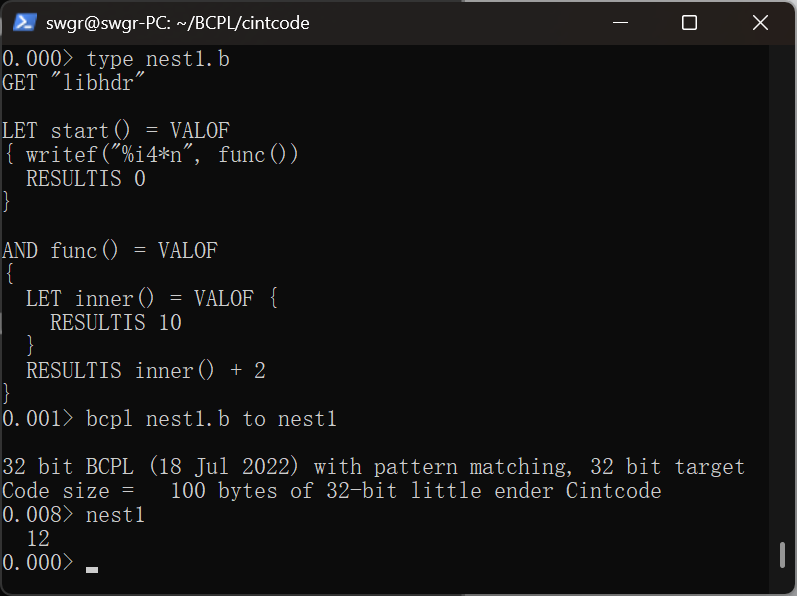Image resolution: width=797 pixels, height=596 pixels.
Task: Click the writef("%i4*n", func()) line
Action: pyautogui.click(x=151, y=154)
